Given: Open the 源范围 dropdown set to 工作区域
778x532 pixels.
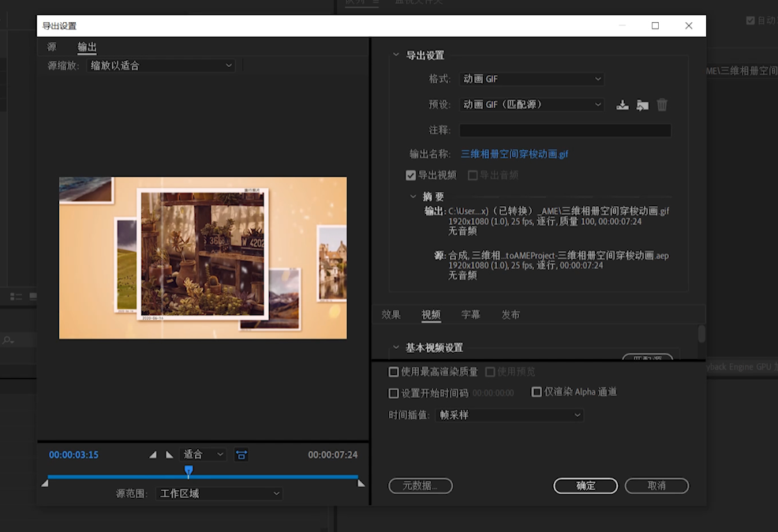Looking at the screenshot, I should tap(219, 493).
